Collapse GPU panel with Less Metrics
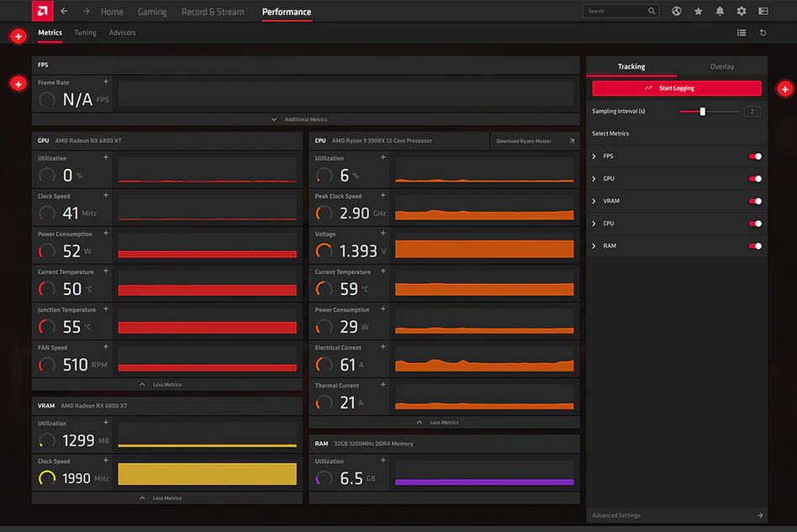Screen dimensions: 797x532 (166, 385)
